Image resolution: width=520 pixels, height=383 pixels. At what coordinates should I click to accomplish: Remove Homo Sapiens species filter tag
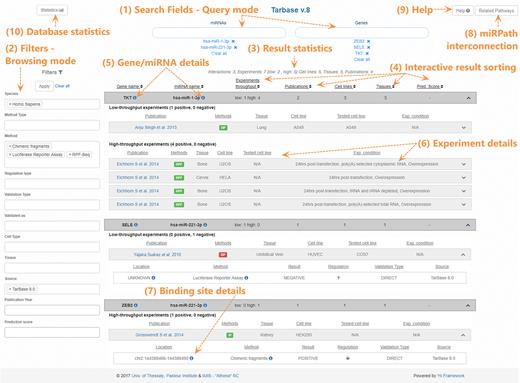10,104
